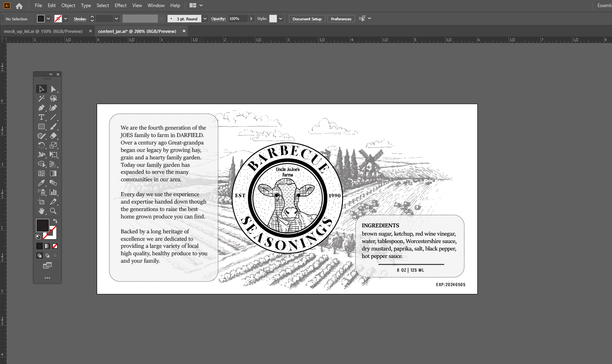Enable Draw Behind mode
The image size is (612, 364).
point(47,256)
